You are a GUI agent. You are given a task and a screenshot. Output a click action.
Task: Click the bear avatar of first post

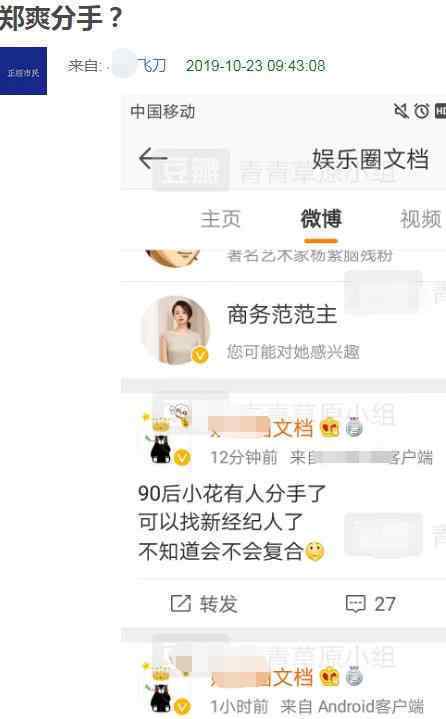point(164,435)
